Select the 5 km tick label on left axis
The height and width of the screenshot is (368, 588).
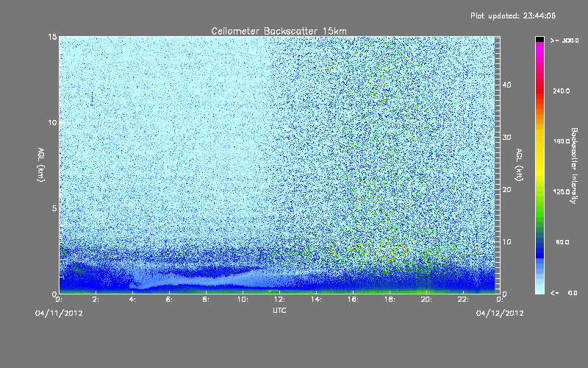(x=54, y=208)
